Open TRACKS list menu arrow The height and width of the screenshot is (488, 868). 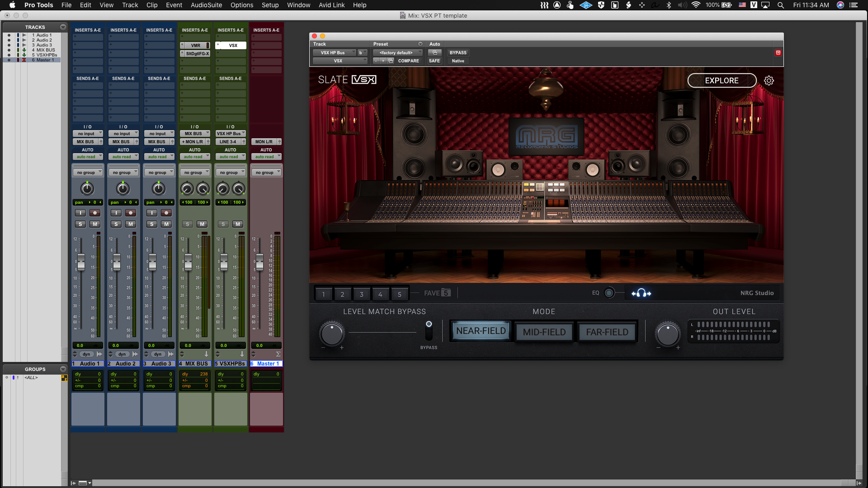pos(63,27)
